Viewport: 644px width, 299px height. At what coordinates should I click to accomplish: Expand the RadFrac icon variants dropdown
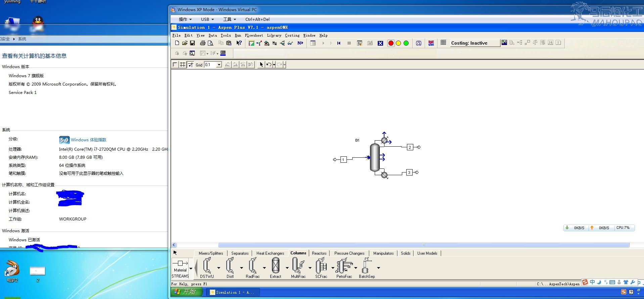tap(264, 268)
